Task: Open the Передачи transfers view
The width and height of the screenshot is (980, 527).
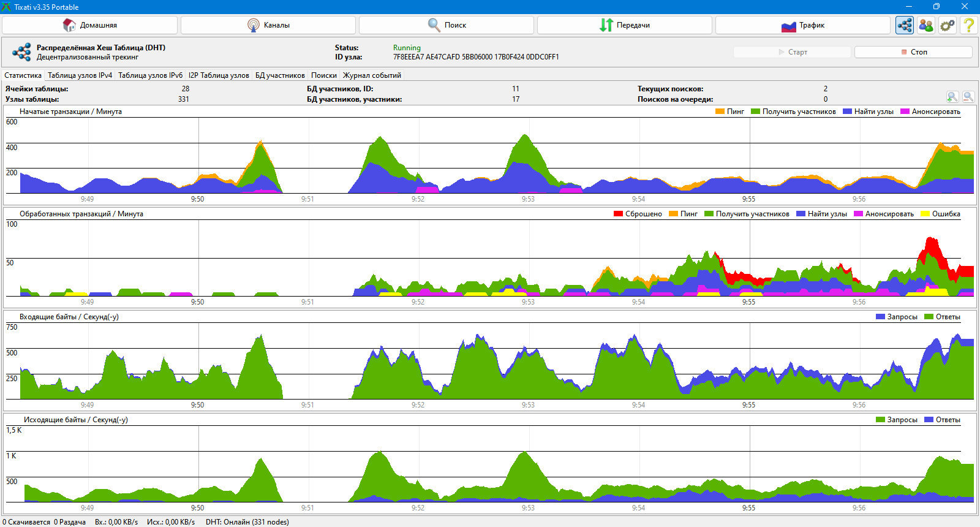Action: 625,25
